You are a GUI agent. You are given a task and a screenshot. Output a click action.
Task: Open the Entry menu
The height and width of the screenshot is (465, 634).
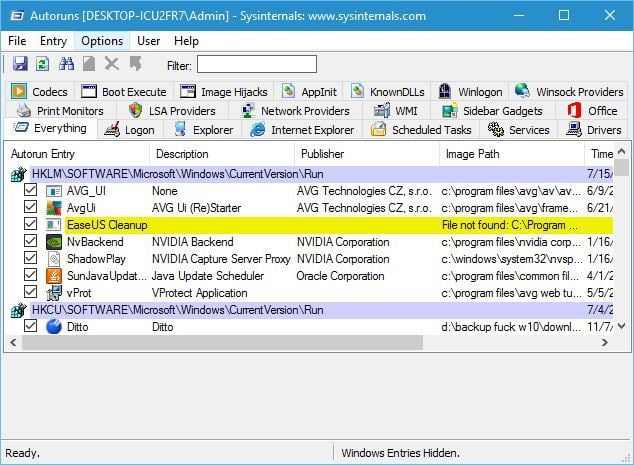pyautogui.click(x=53, y=41)
